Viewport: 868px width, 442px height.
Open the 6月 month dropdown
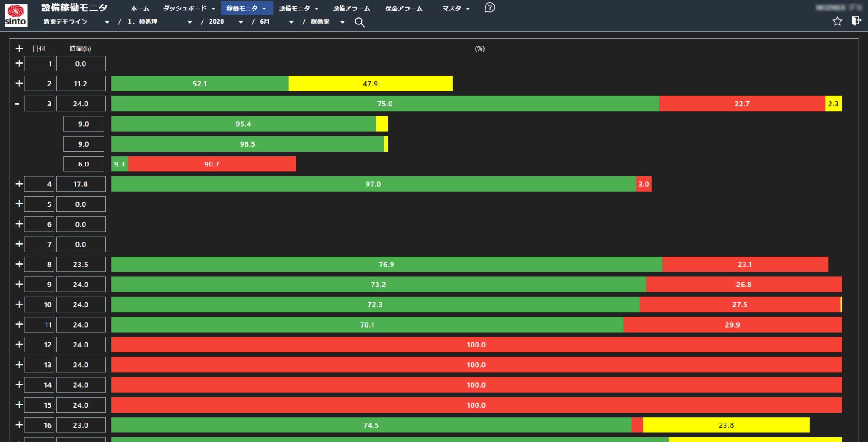[x=276, y=22]
